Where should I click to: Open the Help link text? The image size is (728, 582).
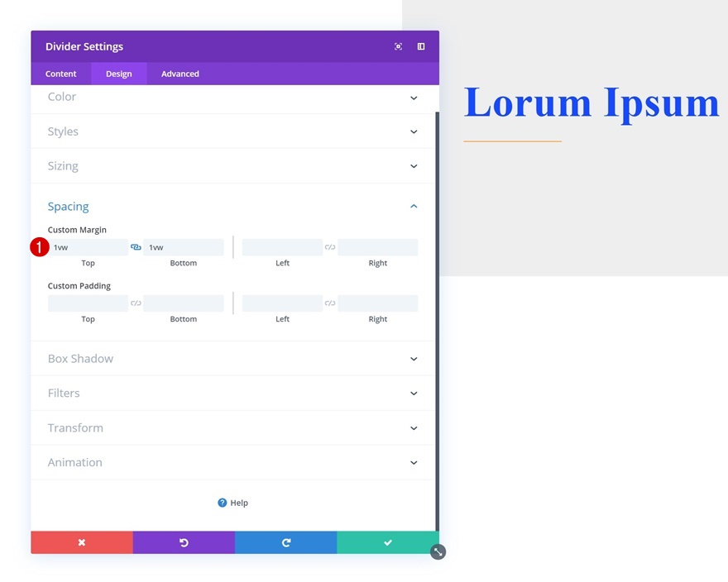click(x=239, y=503)
